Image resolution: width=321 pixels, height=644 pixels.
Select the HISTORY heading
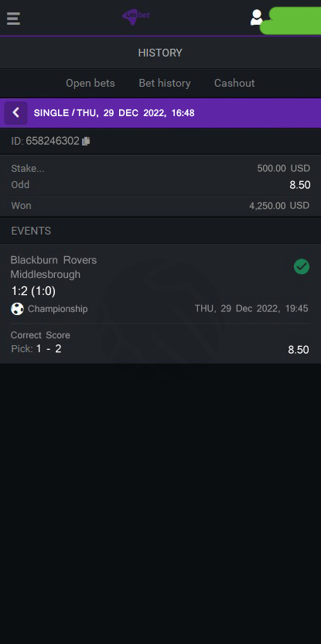(x=160, y=53)
